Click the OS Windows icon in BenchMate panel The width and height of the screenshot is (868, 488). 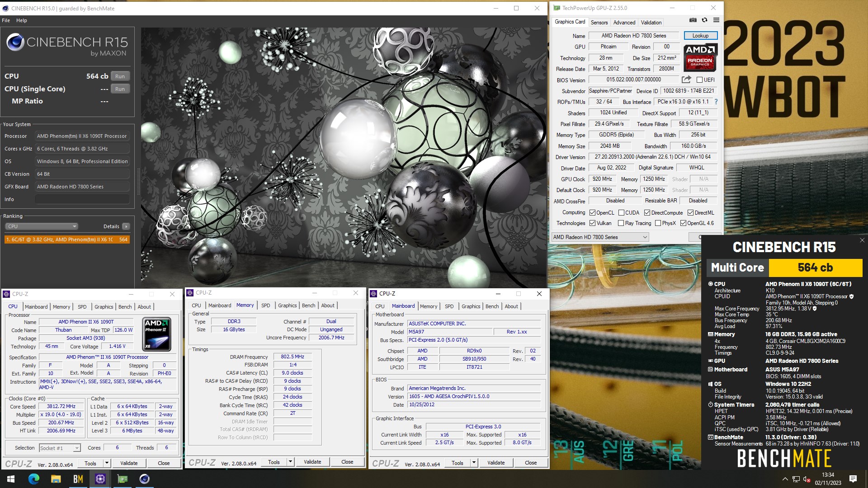tap(710, 384)
